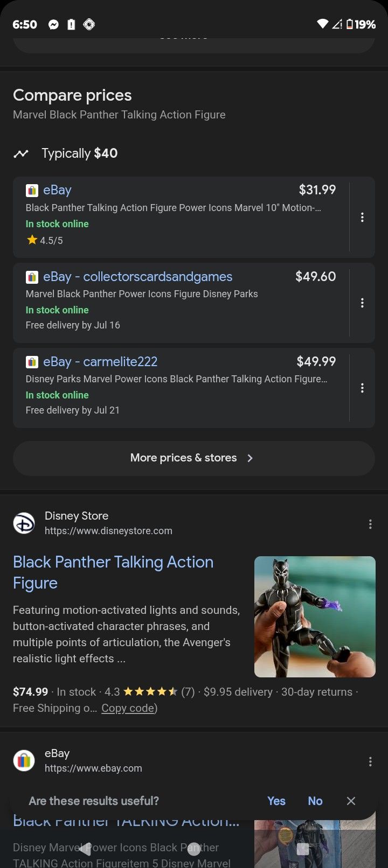
Task: Answer No to results useful prompt
Action: (x=315, y=801)
